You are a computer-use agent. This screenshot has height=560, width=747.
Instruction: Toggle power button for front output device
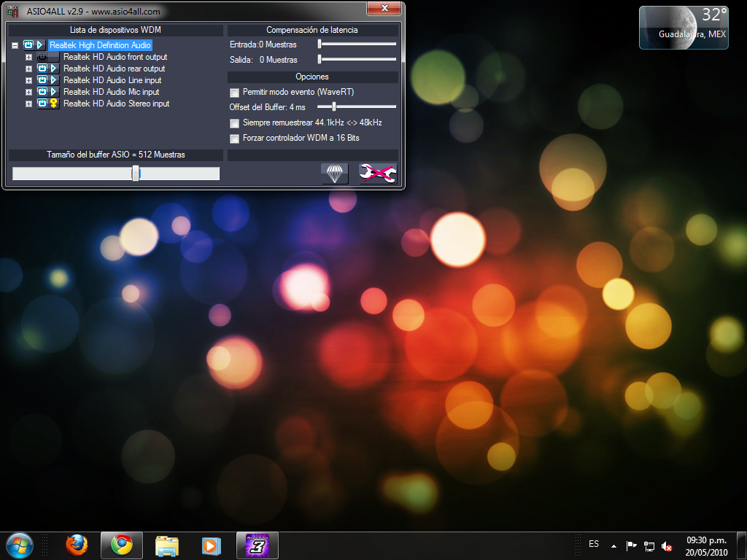click(42, 57)
